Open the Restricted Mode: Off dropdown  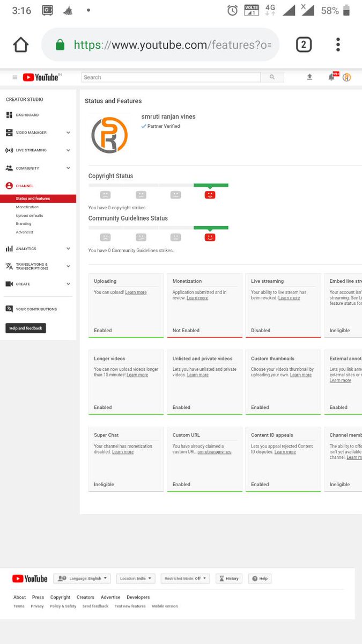185,579
